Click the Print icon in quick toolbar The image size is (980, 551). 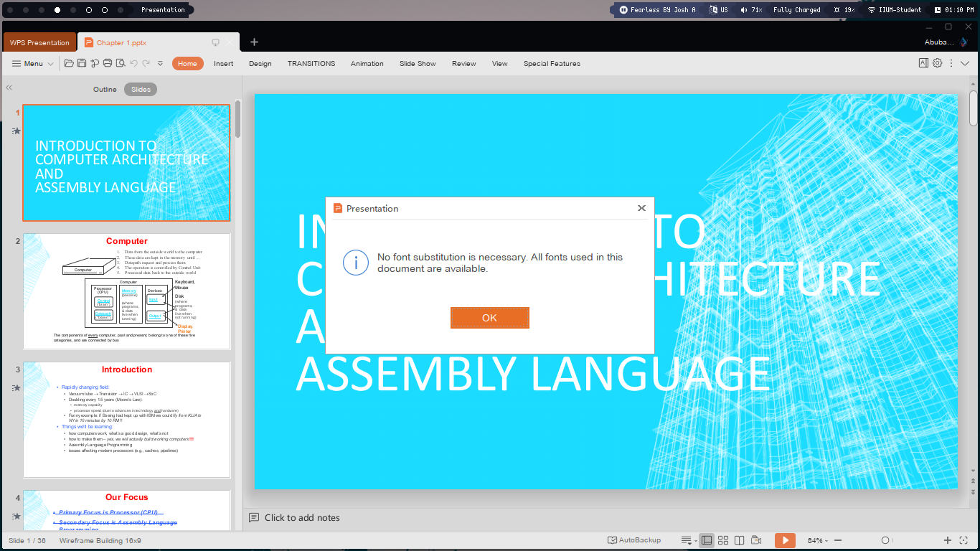108,63
